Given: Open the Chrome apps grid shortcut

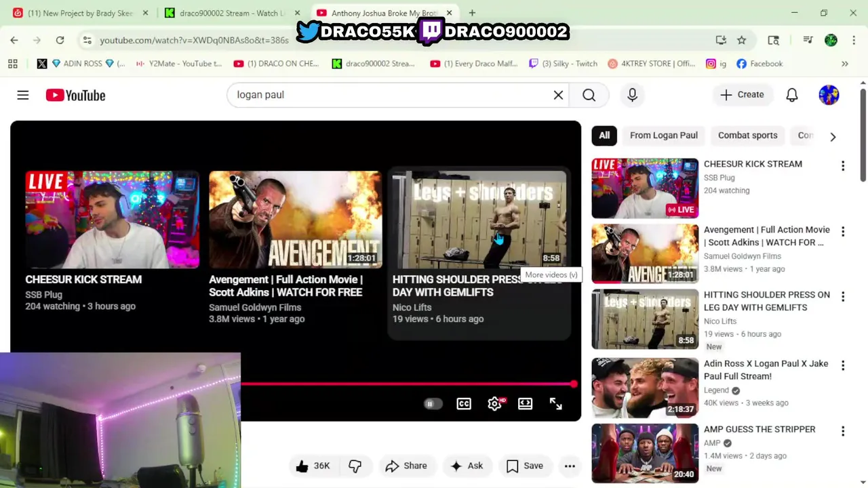Looking at the screenshot, I should point(13,64).
